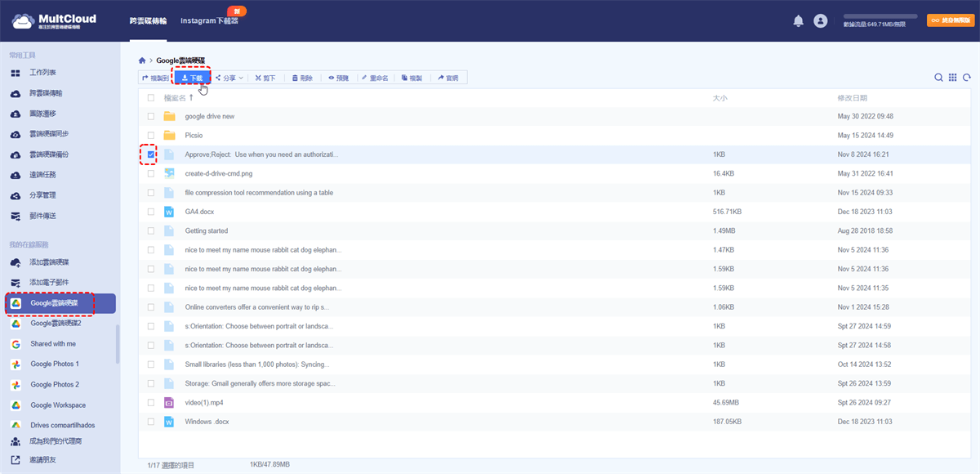Click Online converters file name
Viewport: 980px width, 474px height.
coord(257,307)
